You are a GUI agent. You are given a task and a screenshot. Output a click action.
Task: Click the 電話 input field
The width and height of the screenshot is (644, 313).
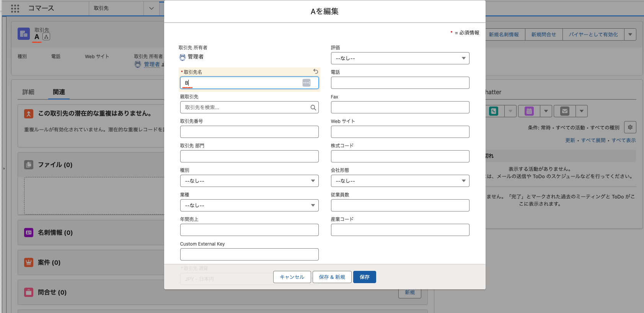pos(400,83)
